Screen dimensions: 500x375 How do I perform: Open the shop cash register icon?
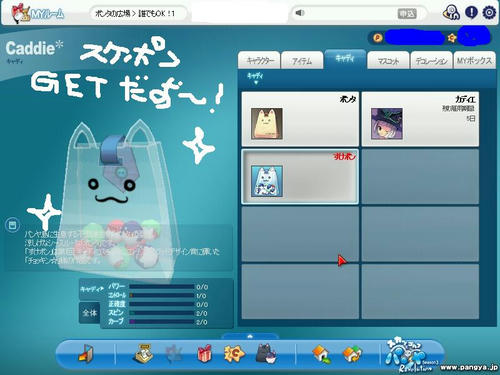pyautogui.click(x=144, y=354)
